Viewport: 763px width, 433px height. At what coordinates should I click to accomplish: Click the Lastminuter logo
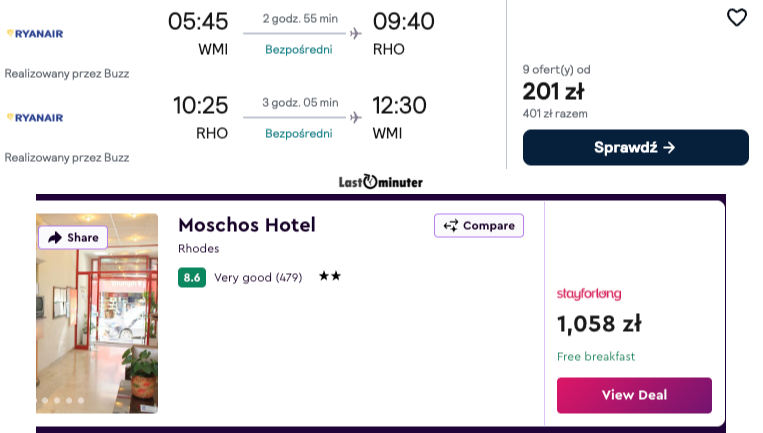(380, 182)
